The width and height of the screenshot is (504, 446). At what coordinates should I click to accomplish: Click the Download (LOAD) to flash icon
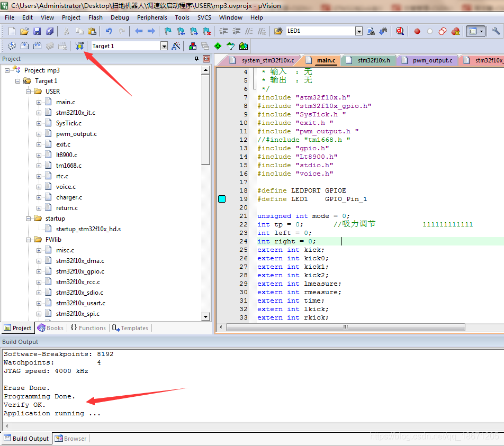(x=79, y=46)
